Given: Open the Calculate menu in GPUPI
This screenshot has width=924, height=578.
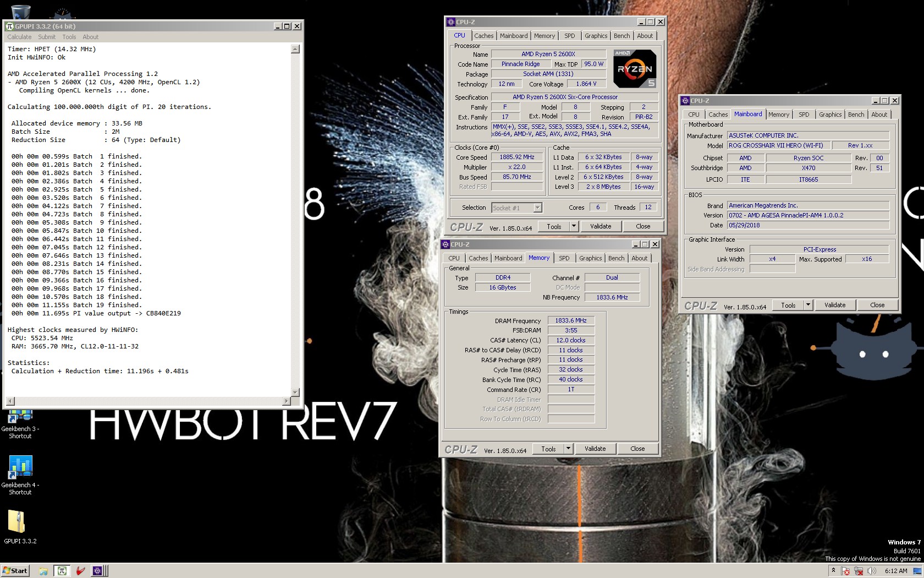Looking at the screenshot, I should point(19,37).
